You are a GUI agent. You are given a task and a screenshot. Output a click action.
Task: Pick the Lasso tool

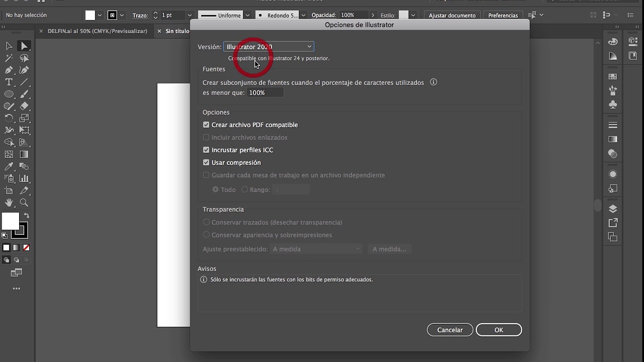24,58
